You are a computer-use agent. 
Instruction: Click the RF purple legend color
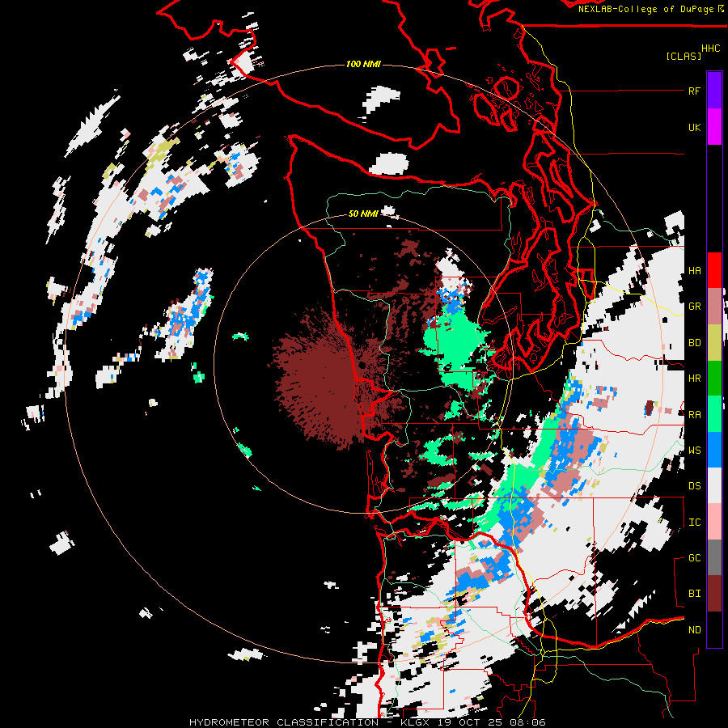pyautogui.click(x=714, y=91)
